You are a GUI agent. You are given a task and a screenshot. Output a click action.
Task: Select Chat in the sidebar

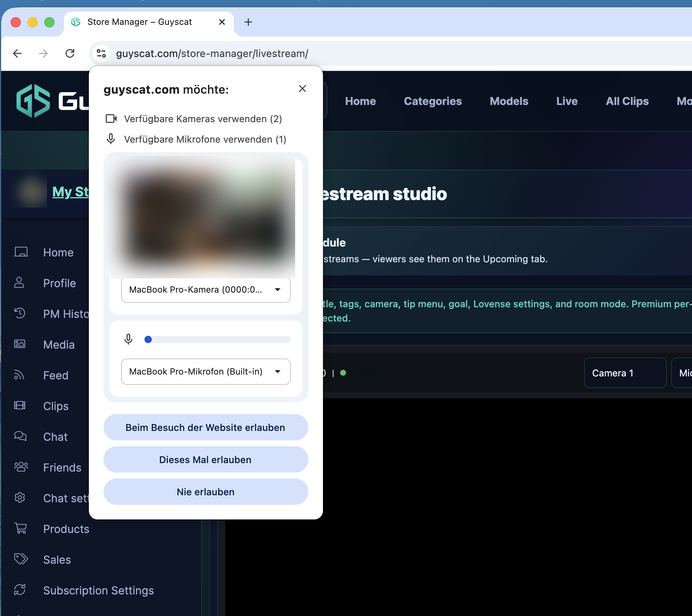click(55, 437)
